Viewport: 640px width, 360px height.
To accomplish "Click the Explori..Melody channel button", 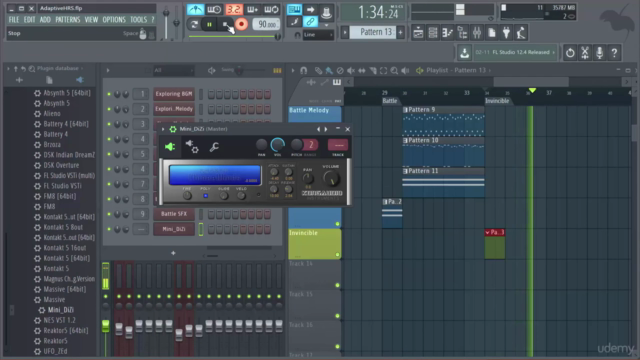I will 173,109.
